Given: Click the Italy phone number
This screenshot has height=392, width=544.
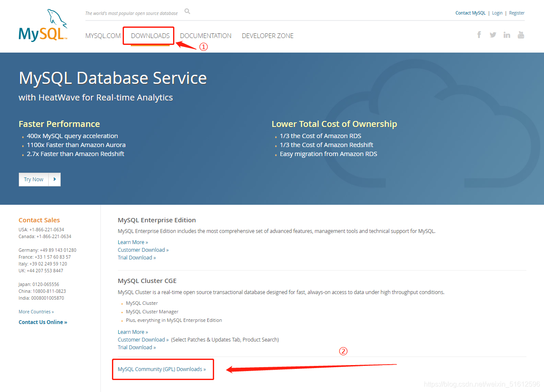Looking at the screenshot, I should [48, 264].
